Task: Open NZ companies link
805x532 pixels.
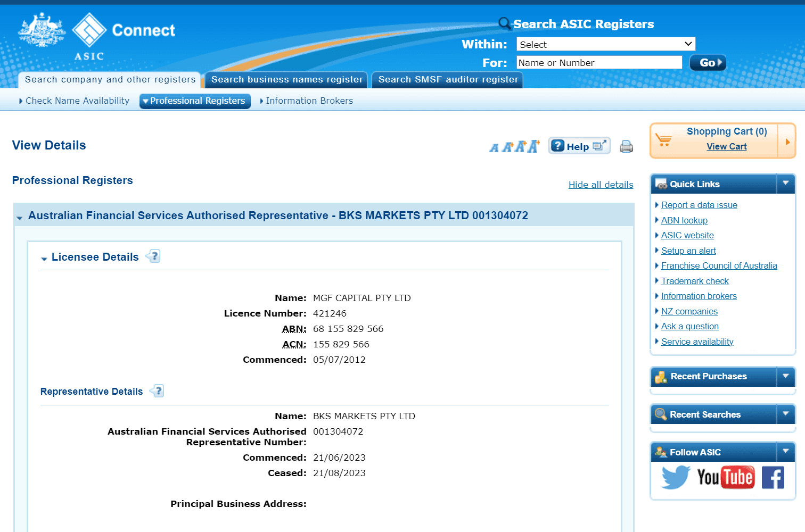Action: pos(689,311)
